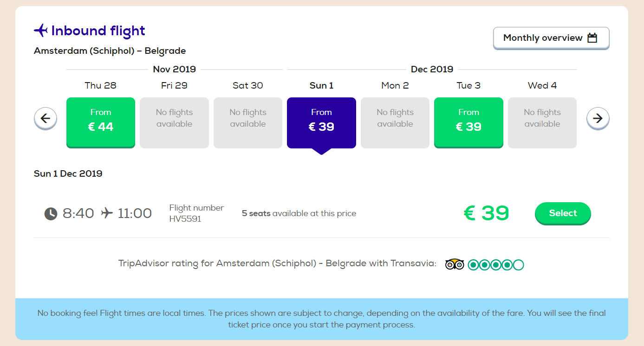Image resolution: width=644 pixels, height=346 pixels.
Task: Click the TripAdvisor owl logo
Action: tap(455, 264)
